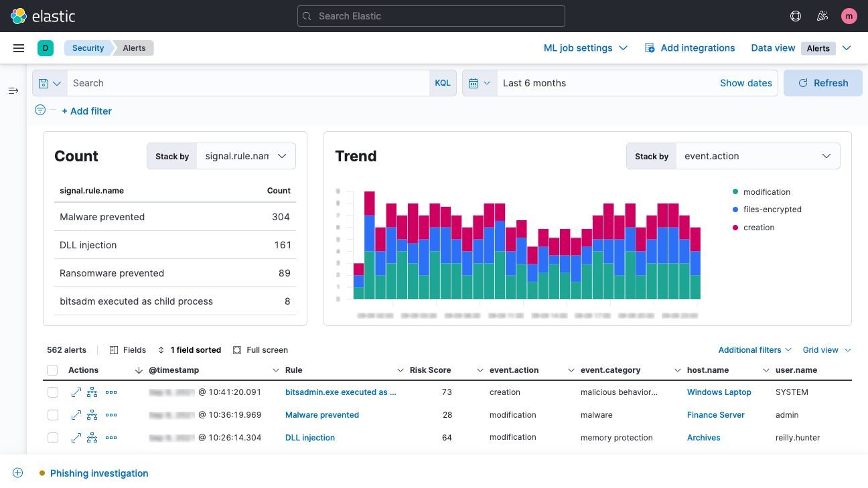Click the Elastic logo

tap(43, 16)
